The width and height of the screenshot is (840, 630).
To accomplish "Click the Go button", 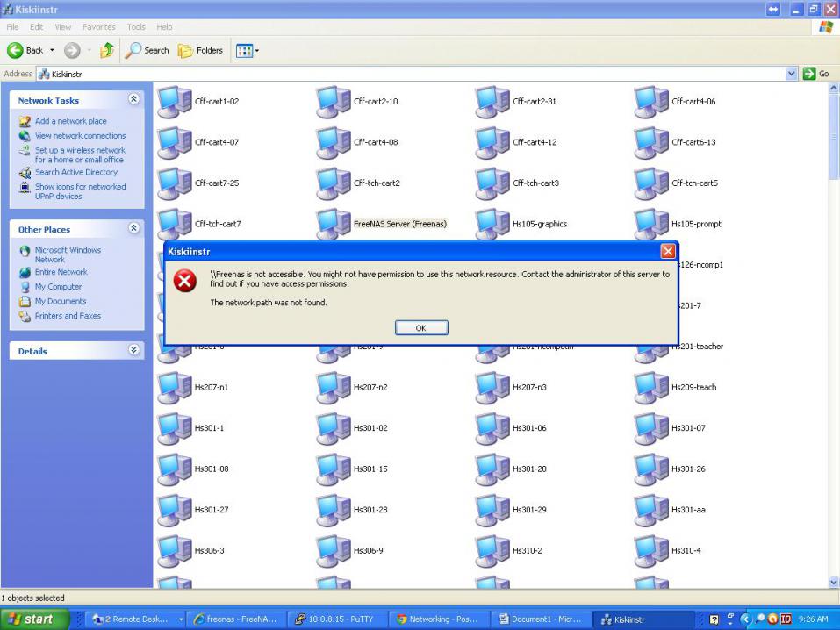I will click(816, 74).
